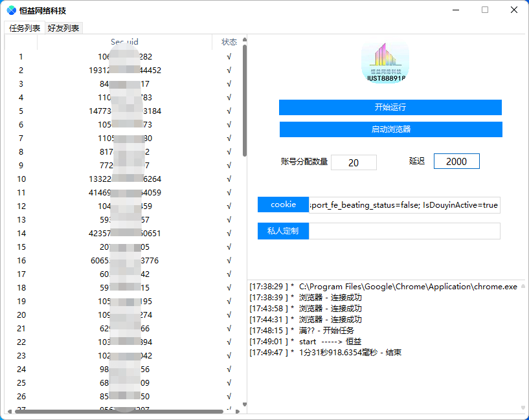The height and width of the screenshot is (420, 529).
Task: Click the 私人定制 button
Action: click(283, 231)
